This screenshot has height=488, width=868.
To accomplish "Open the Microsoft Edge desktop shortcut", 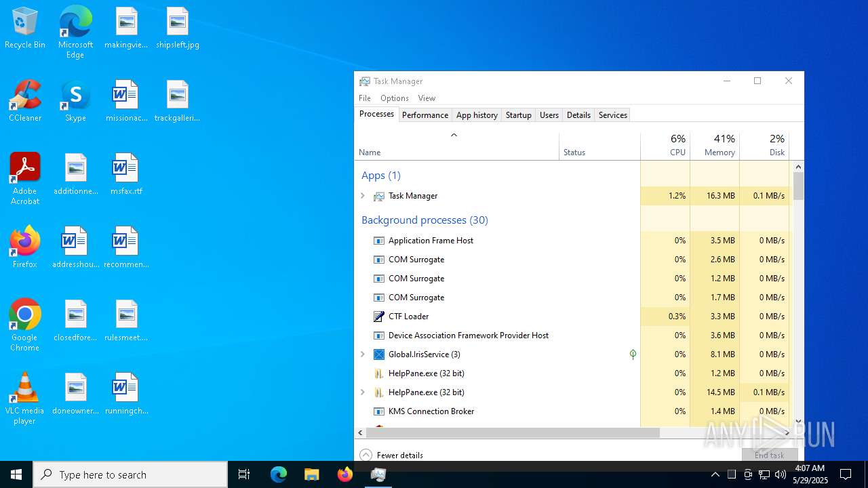I will click(75, 33).
